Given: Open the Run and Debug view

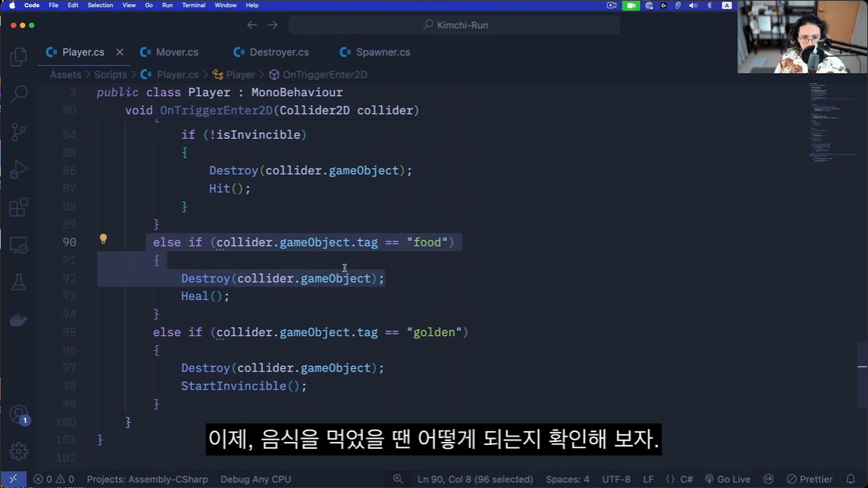Looking at the screenshot, I should click(18, 170).
